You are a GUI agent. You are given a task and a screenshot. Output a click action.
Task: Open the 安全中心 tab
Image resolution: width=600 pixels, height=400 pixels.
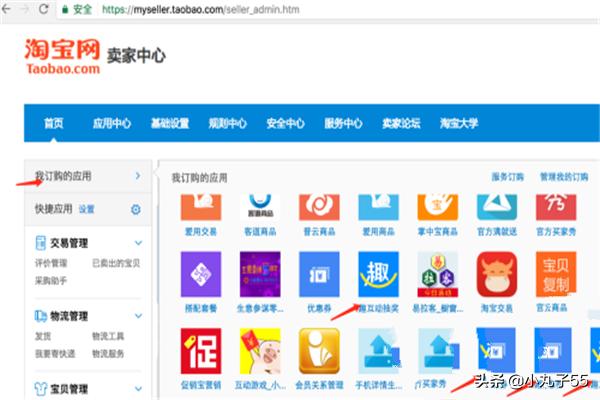[285, 123]
